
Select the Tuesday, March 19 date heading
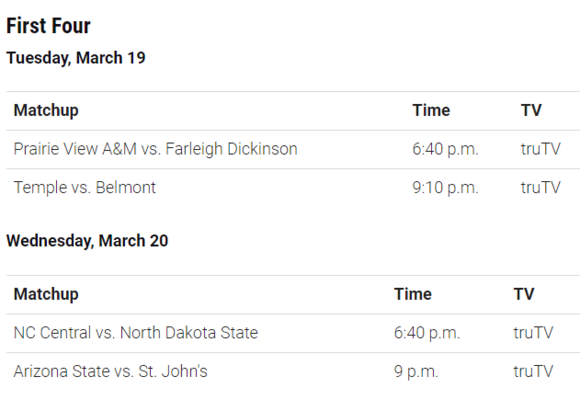pos(76,58)
